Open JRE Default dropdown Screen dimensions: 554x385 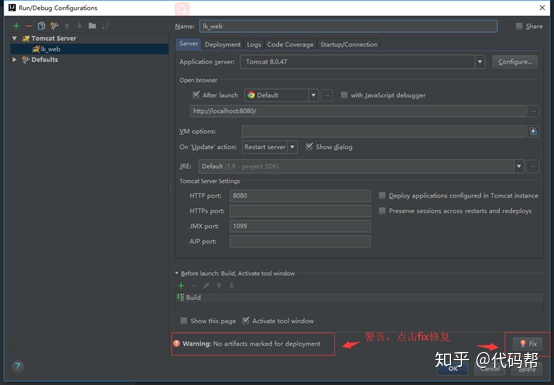519,166
